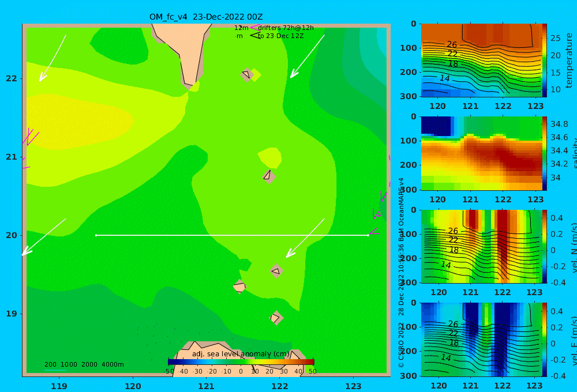Select the "vel. N (m/s)" colorbar label
577x392 pixels.
pos(574,247)
